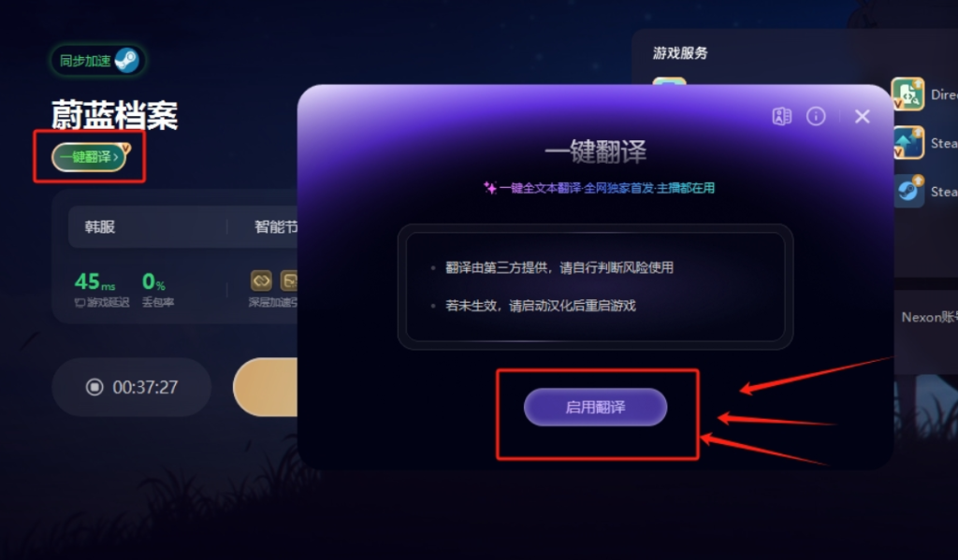958x560 pixels.
Task: Close the 一键翻译 dialog
Action: pos(862,116)
